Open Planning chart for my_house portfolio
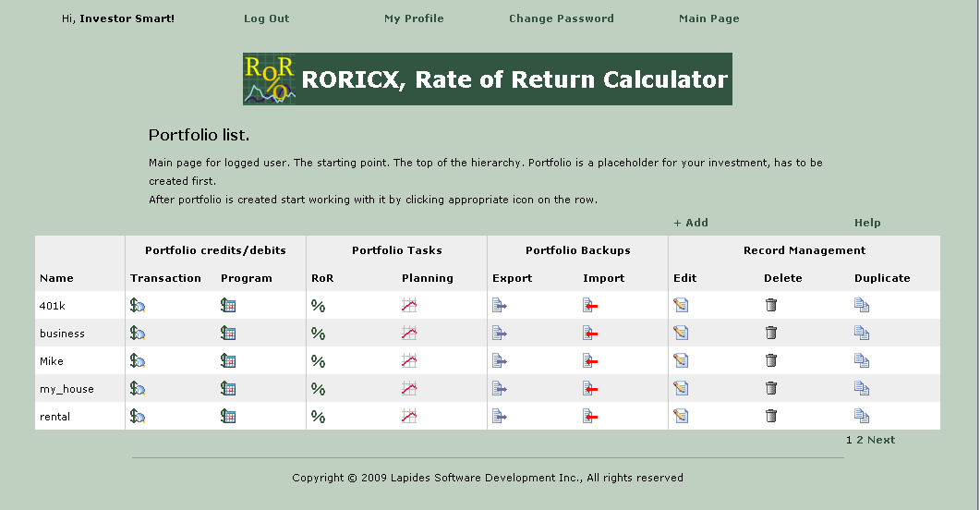The height and width of the screenshot is (510, 980). click(409, 389)
